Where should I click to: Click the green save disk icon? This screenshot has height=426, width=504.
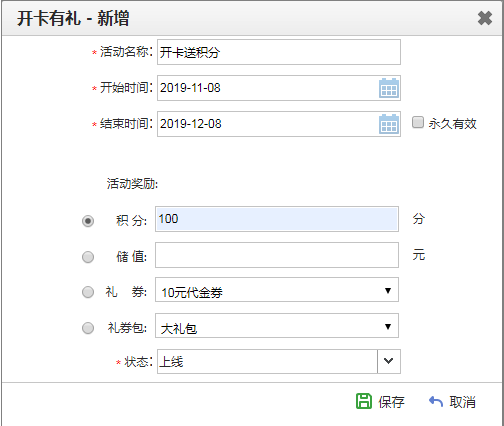(x=364, y=401)
